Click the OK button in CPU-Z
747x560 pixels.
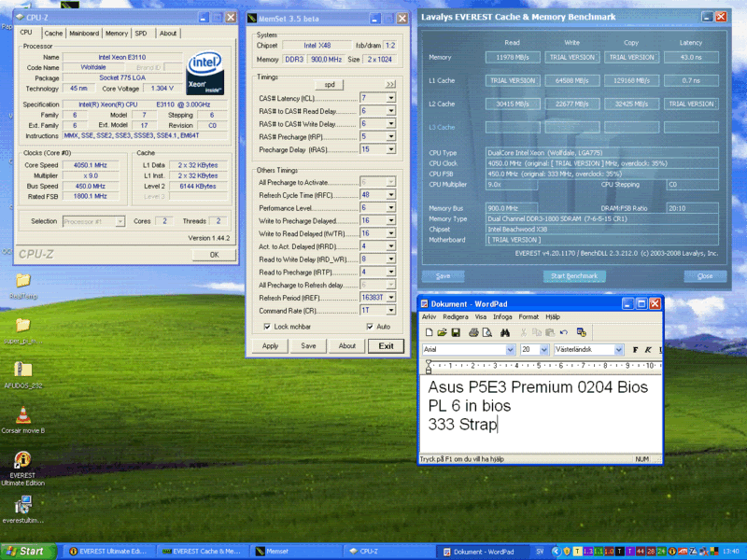215,255
